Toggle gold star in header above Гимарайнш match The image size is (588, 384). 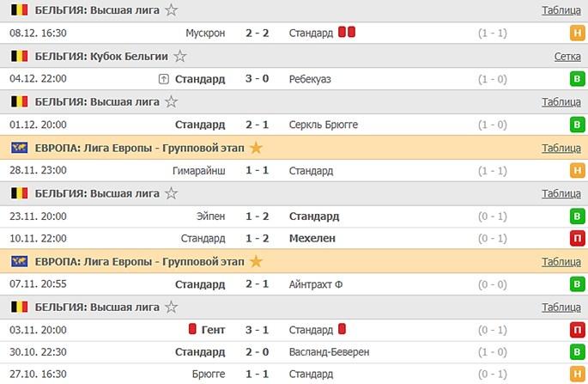(256, 148)
